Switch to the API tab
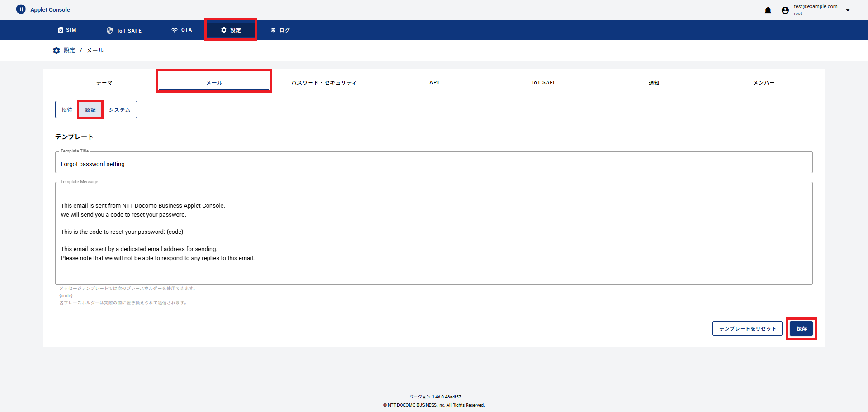868x412 pixels. pyautogui.click(x=434, y=82)
